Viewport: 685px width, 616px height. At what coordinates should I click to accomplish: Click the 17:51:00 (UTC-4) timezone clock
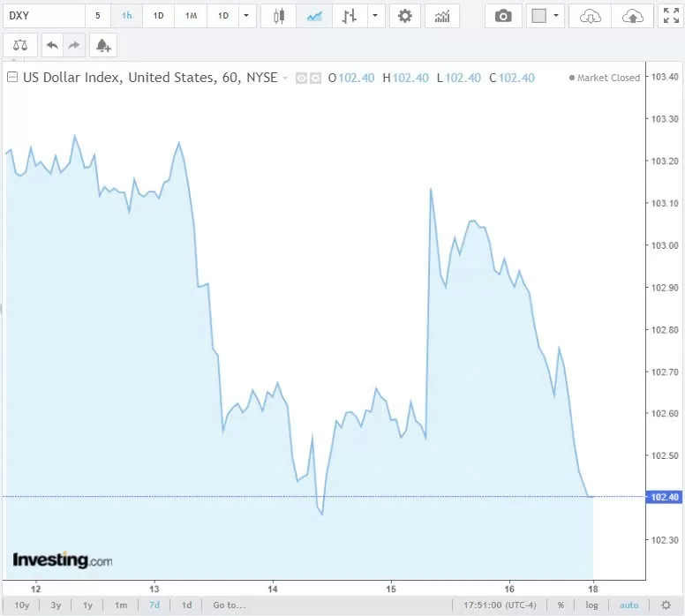pyautogui.click(x=500, y=605)
